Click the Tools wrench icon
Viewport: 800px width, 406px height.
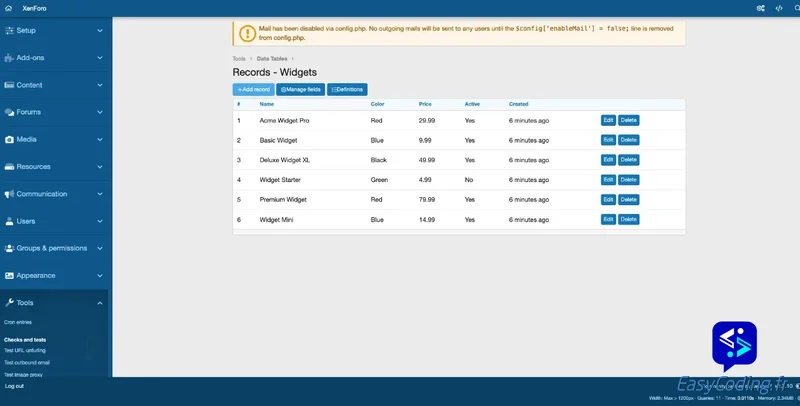coord(9,302)
